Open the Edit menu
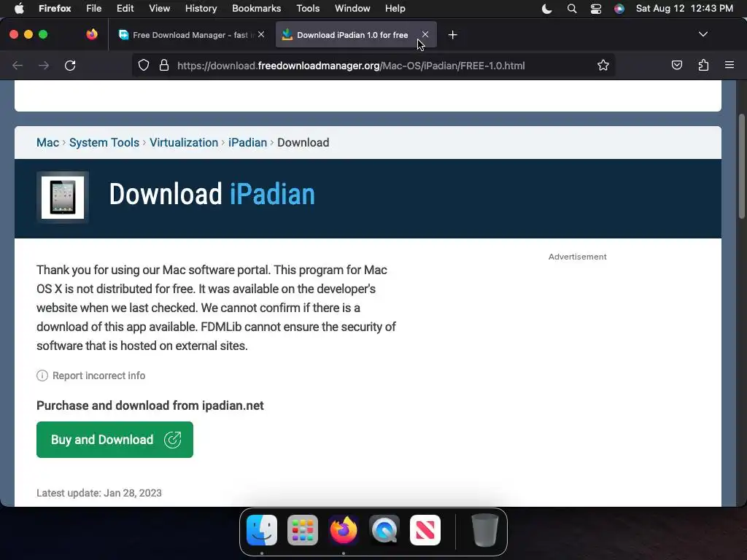 tap(125, 9)
